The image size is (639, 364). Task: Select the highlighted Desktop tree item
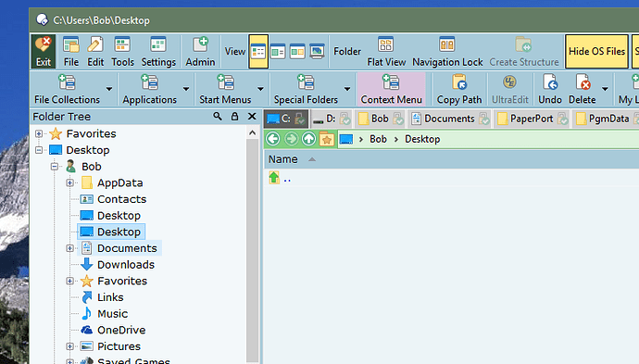click(111, 232)
